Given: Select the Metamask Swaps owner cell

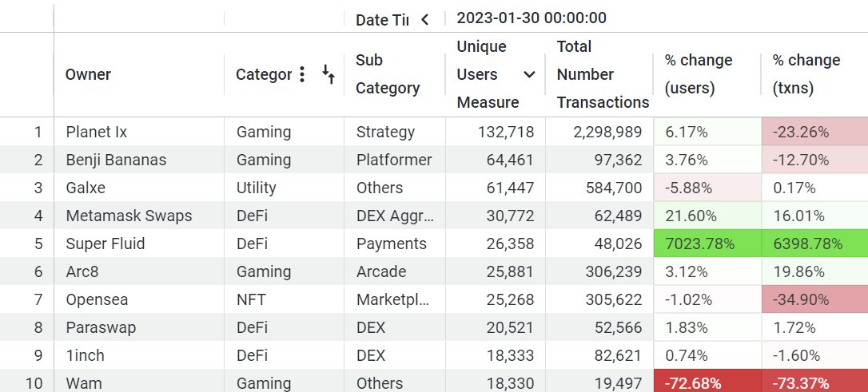Looking at the screenshot, I should pos(139,216).
